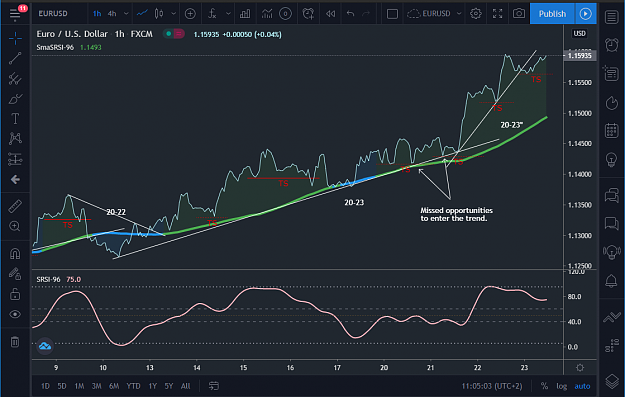
Task: Click the play button beside Publish
Action: coord(585,14)
